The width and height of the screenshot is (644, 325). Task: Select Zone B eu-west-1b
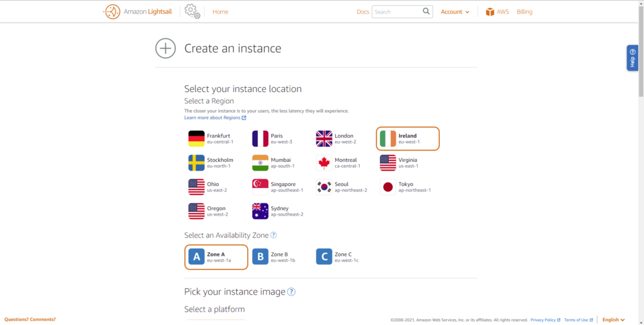(x=279, y=257)
